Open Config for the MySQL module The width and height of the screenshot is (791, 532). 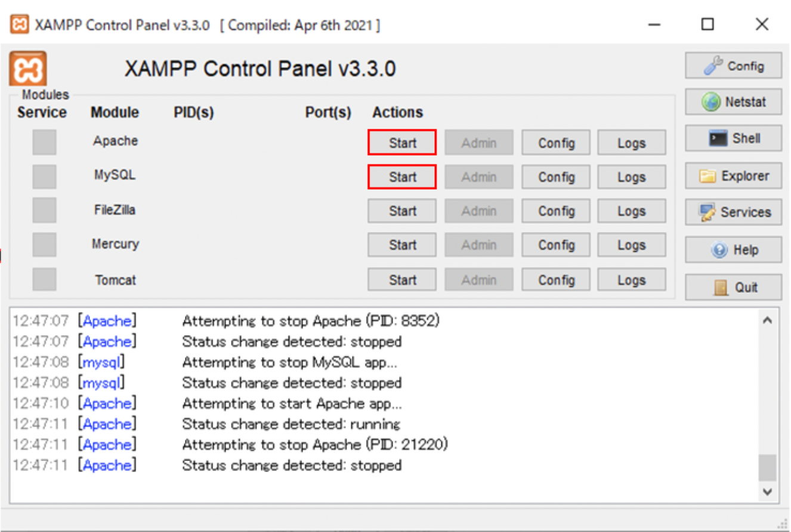click(x=556, y=177)
